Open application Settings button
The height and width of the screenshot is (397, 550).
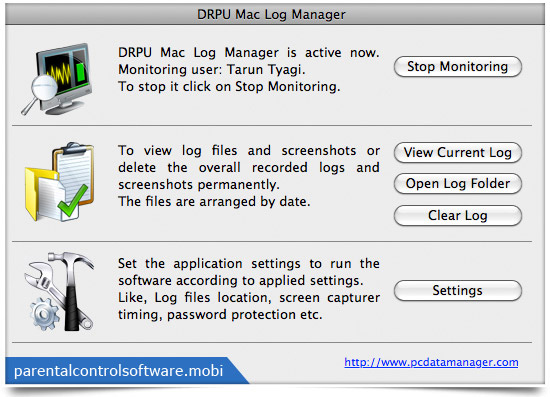[x=458, y=290]
